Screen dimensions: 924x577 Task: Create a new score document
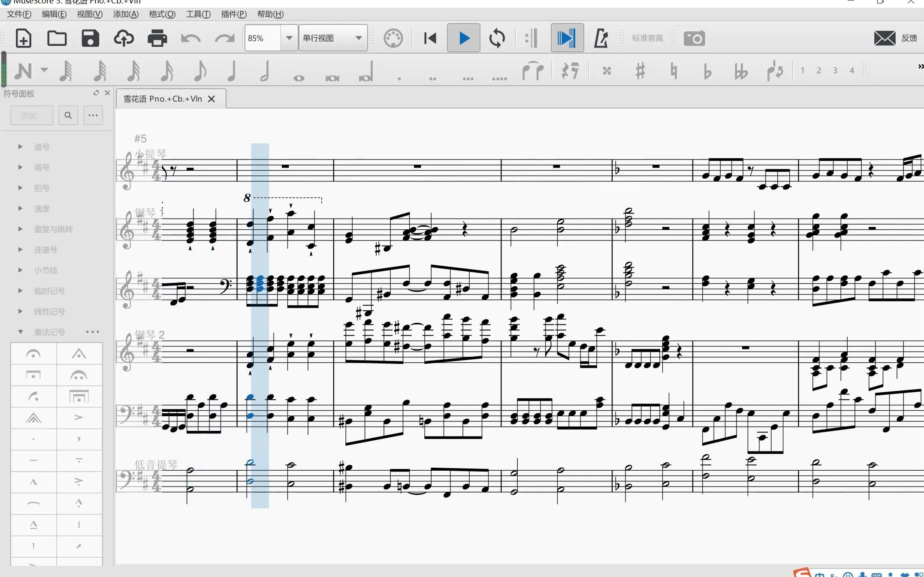23,38
